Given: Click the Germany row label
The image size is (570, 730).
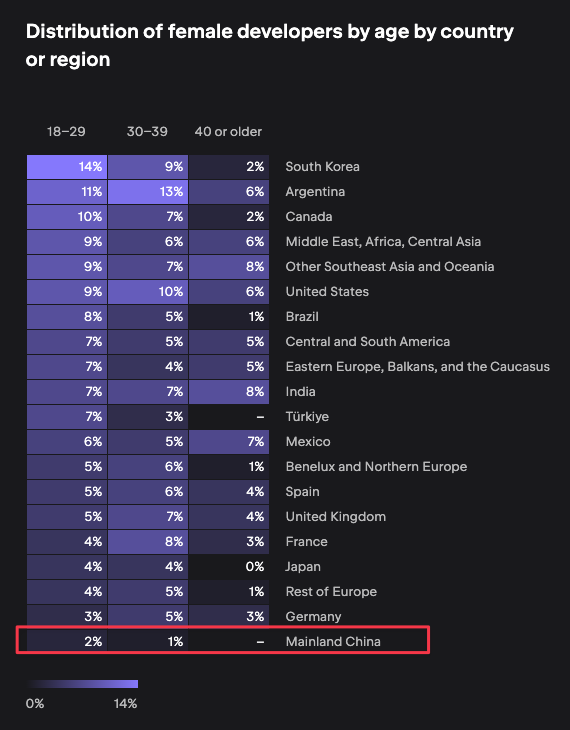Looking at the screenshot, I should click(x=313, y=616).
